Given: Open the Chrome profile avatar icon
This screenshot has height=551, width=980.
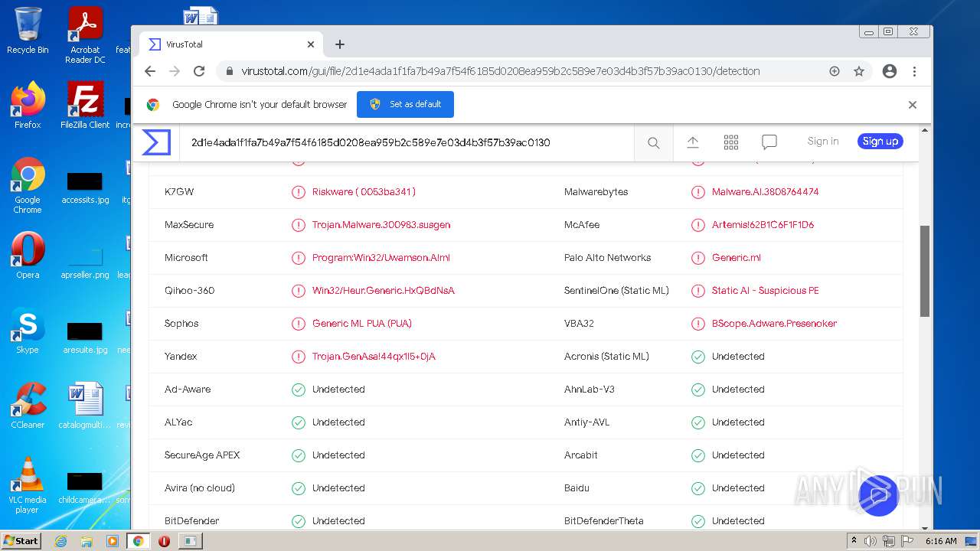Looking at the screenshot, I should click(x=890, y=71).
